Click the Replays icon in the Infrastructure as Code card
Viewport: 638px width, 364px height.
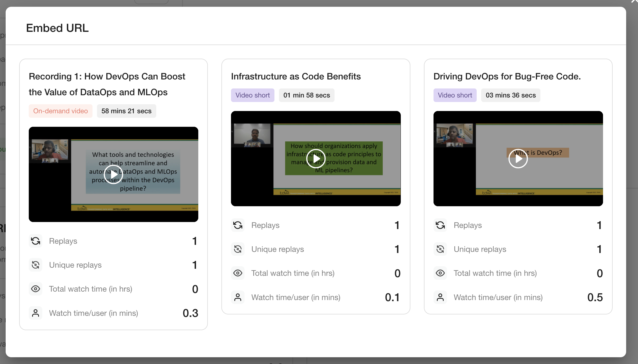coord(238,225)
